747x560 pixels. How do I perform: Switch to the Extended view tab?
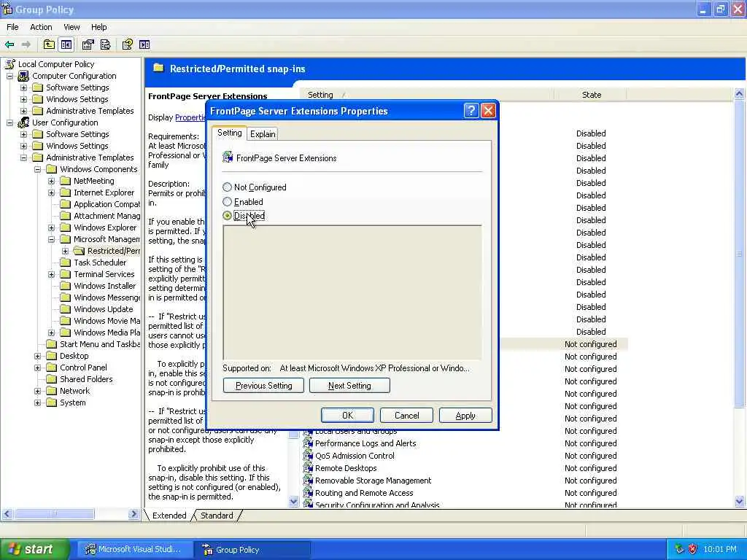pyautogui.click(x=169, y=516)
